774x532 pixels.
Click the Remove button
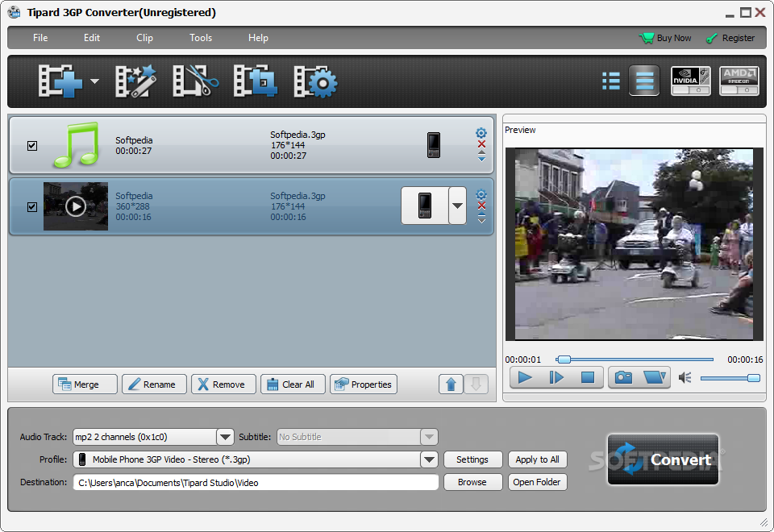[x=223, y=384]
